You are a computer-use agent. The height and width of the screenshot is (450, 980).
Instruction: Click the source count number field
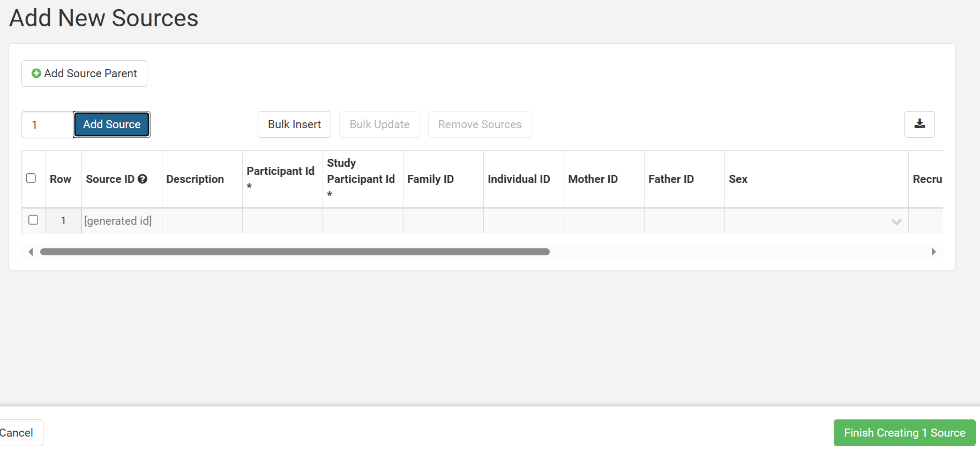pyautogui.click(x=47, y=124)
